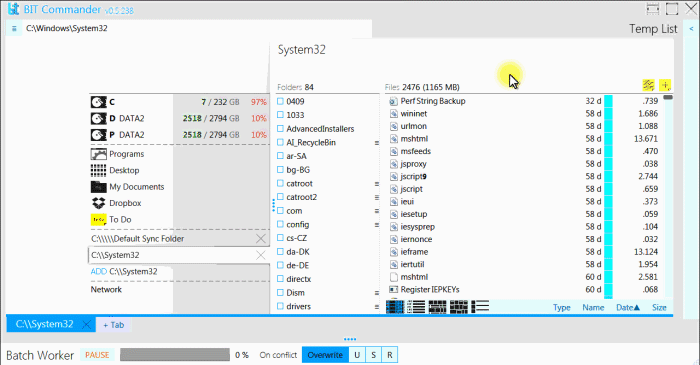Expand subfolders marker of catroot2
Image resolution: width=700 pixels, height=365 pixels.
pos(377,197)
